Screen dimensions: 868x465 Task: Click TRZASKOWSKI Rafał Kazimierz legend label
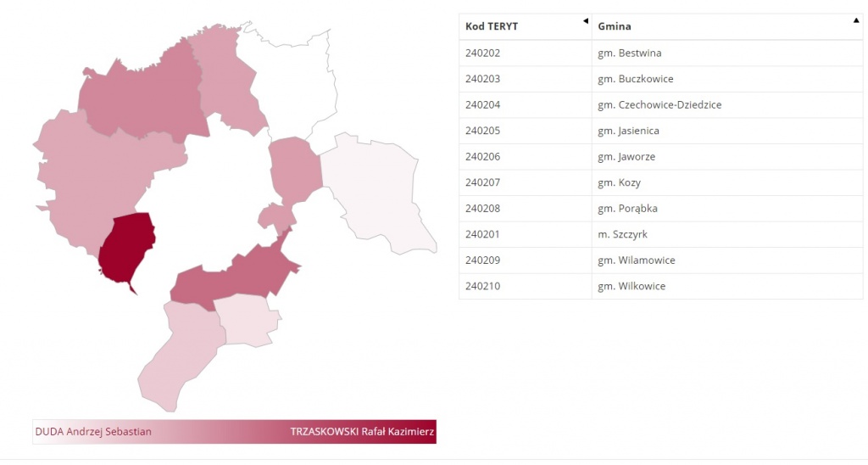click(x=362, y=432)
